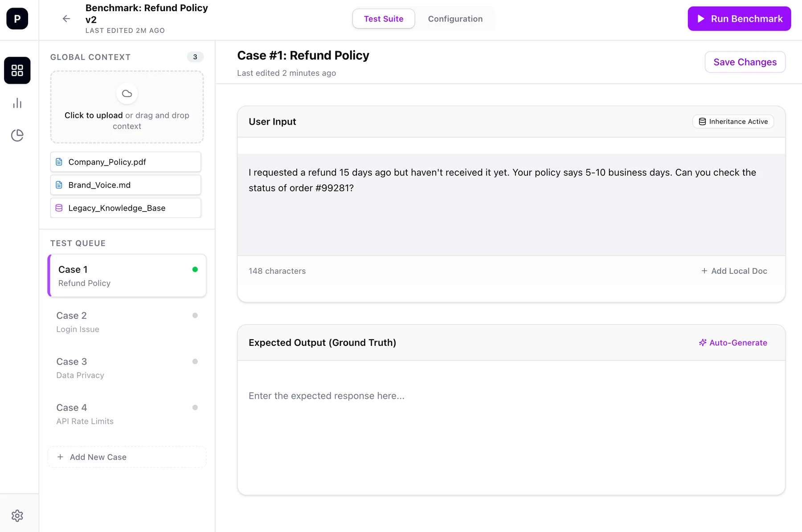This screenshot has width=802, height=532.
Task: Click the upload context drop zone text
Action: [x=127, y=121]
